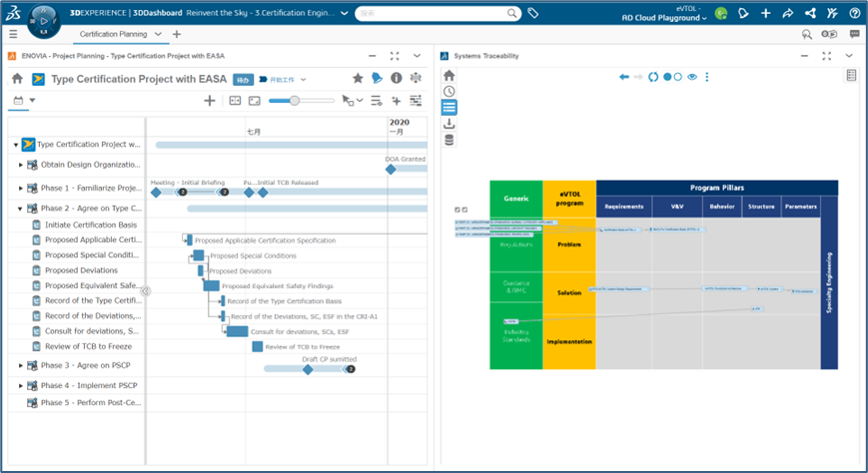Click the Consult for deviations Gantt bar

(x=238, y=331)
